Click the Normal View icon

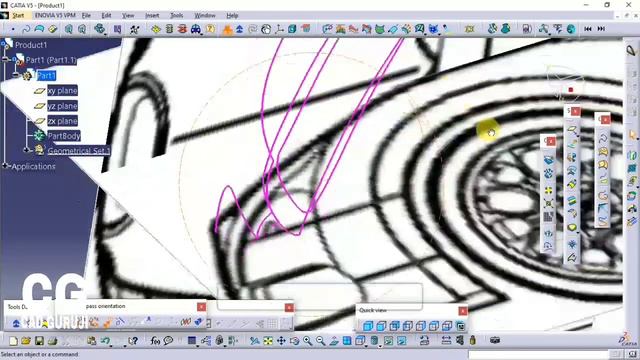pos(334,341)
